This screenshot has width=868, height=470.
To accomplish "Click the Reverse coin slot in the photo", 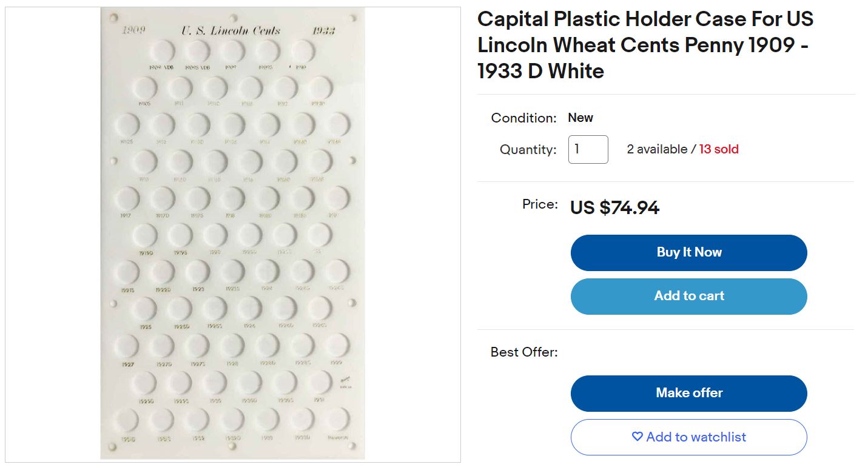I will click(337, 420).
